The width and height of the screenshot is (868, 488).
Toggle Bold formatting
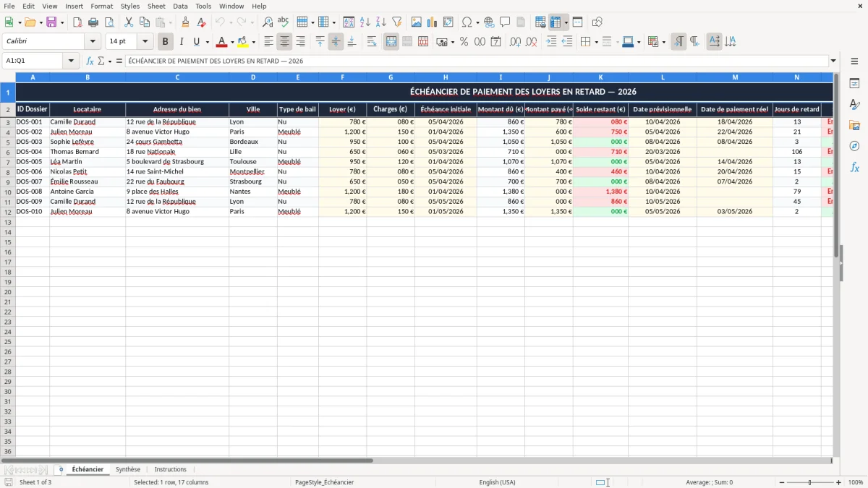point(166,42)
